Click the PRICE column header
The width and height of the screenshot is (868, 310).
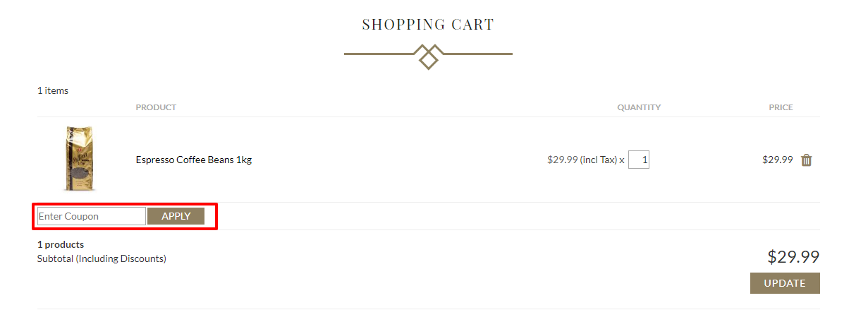(x=781, y=107)
